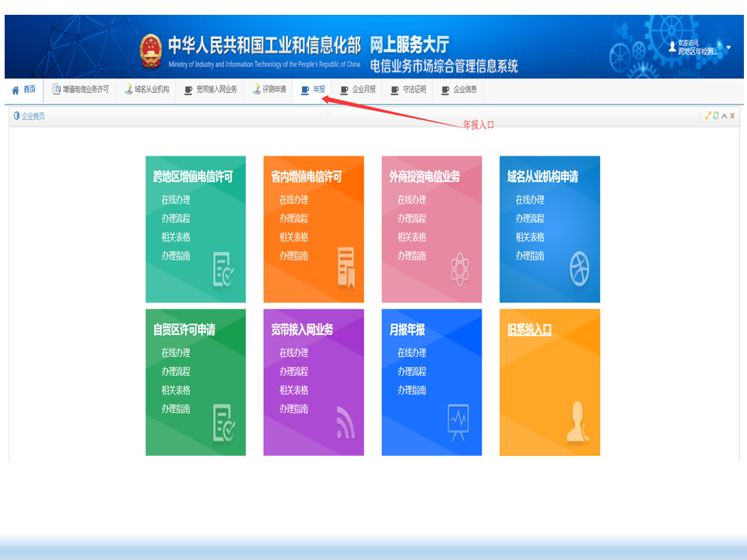Click the 跨地区增值电信许可 card title
747x560 pixels.
click(x=193, y=177)
